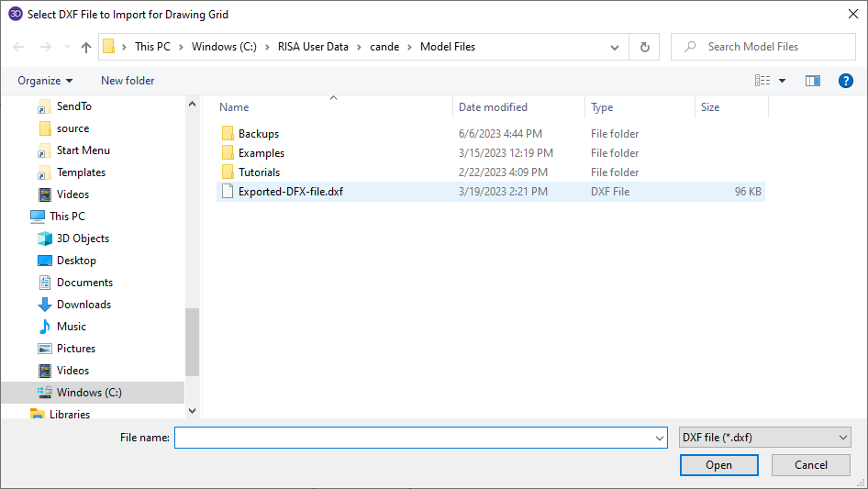Screen dimensions: 868x489
Task: Open the Help question mark icon
Action: coord(846,81)
